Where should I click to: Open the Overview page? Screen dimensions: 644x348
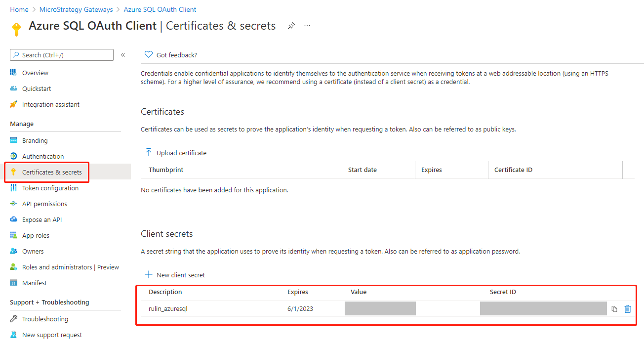pyautogui.click(x=35, y=73)
